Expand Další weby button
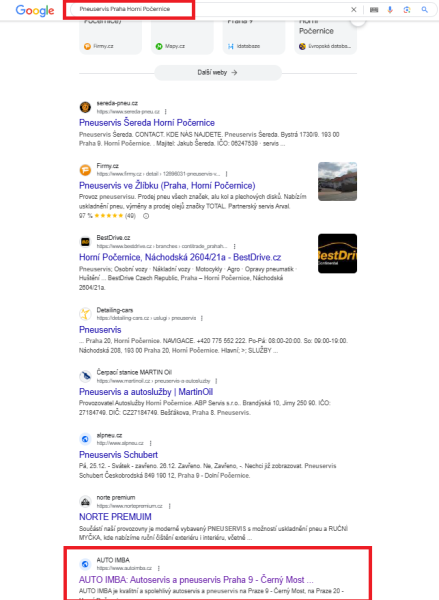The width and height of the screenshot is (439, 600). pos(218,72)
